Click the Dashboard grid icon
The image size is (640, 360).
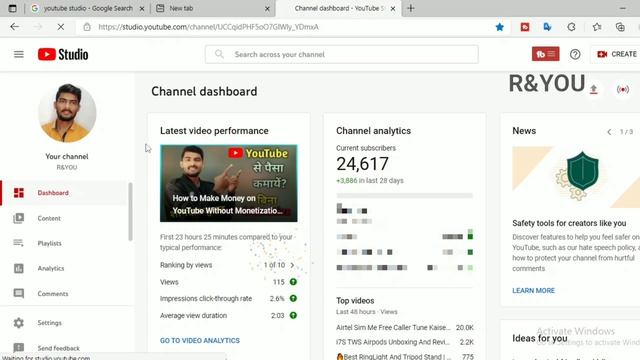[x=19, y=193]
